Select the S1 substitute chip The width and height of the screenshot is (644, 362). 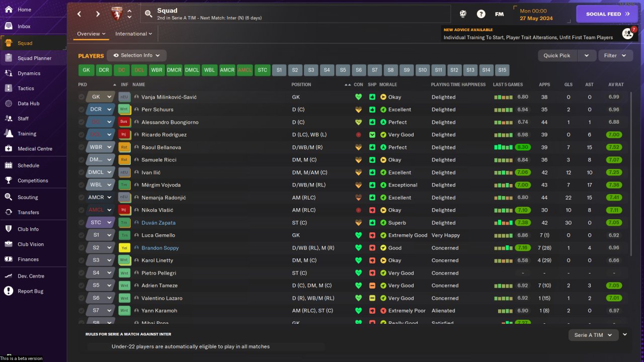click(x=279, y=70)
